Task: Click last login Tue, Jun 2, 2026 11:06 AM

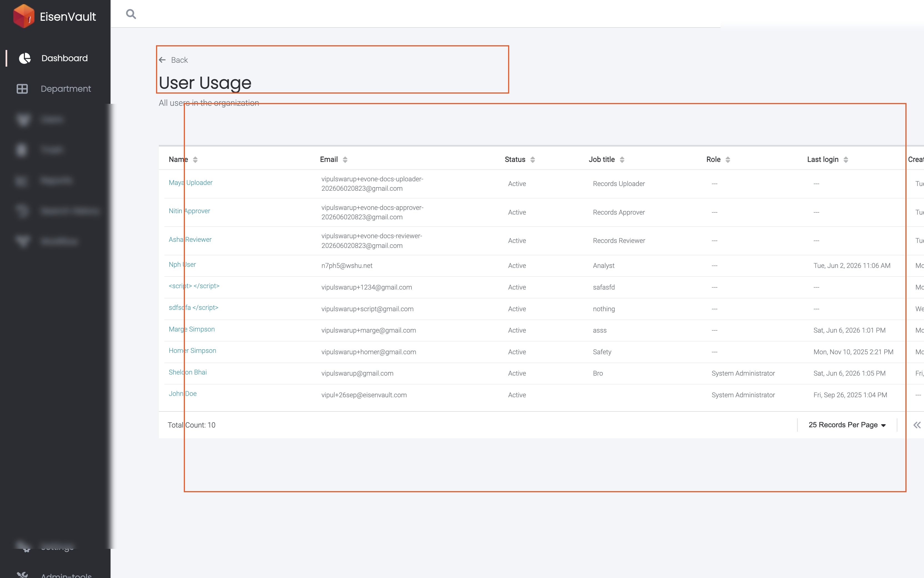Action: coord(852,266)
